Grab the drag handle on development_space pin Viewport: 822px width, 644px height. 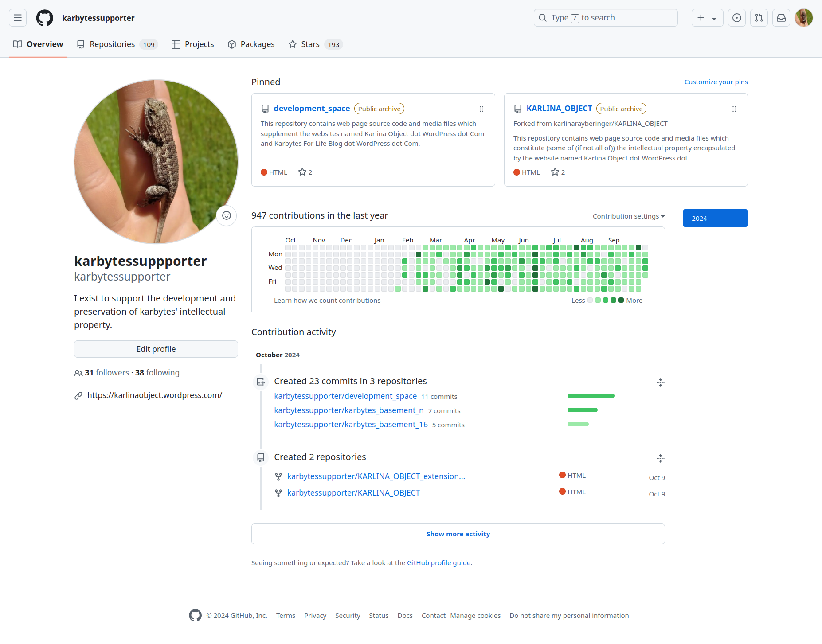click(x=481, y=109)
